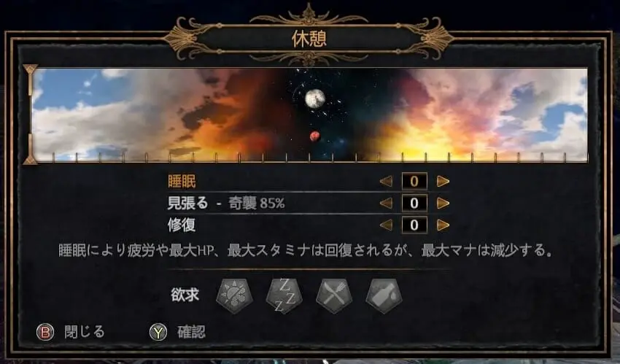Select the 見張る - 奇襲 85% row
The width and height of the screenshot is (620, 364).
[309, 203]
